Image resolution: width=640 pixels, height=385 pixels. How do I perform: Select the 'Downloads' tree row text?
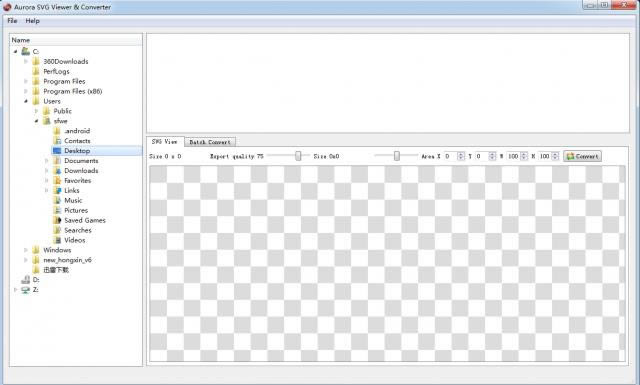81,171
